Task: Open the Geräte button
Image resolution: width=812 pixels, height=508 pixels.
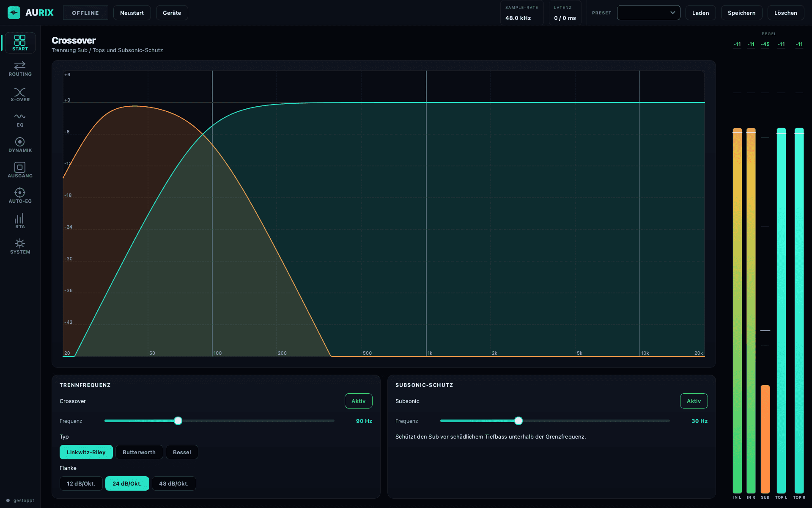Action: (172, 13)
